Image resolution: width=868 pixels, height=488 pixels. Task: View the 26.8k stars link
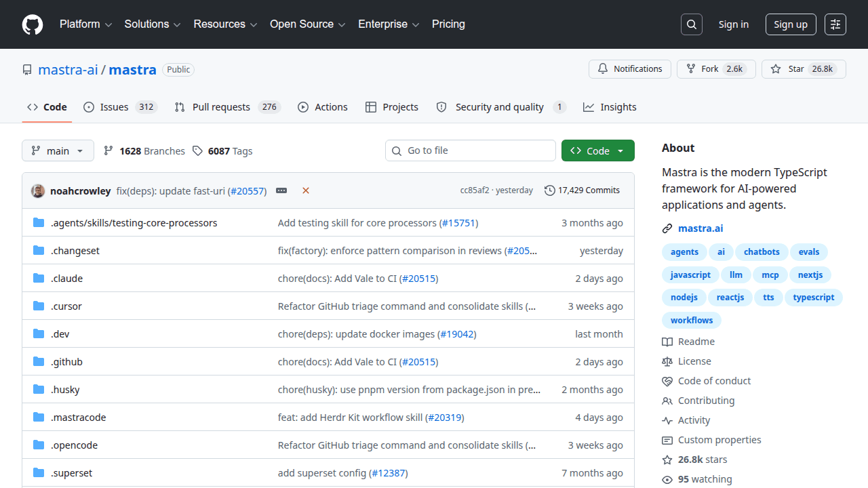point(694,460)
